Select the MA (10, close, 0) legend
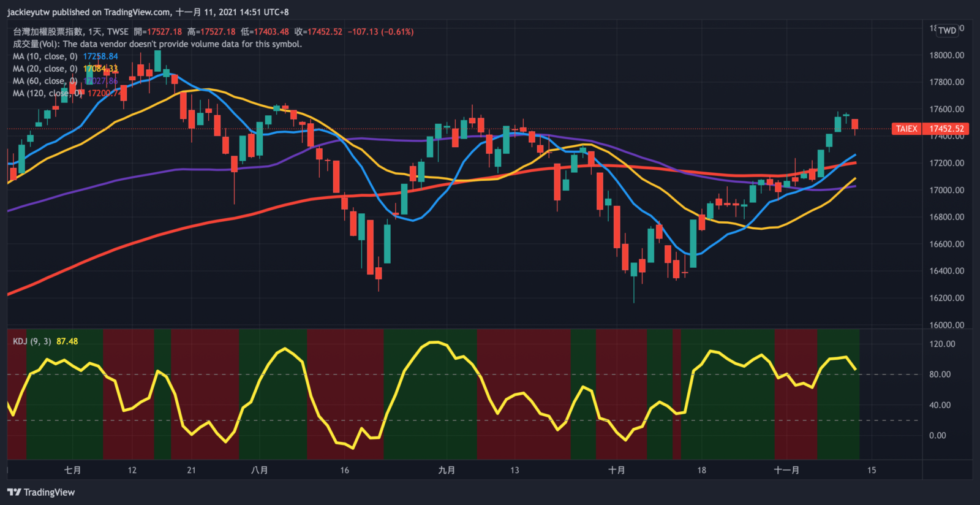This screenshot has height=505, width=980. click(x=45, y=56)
